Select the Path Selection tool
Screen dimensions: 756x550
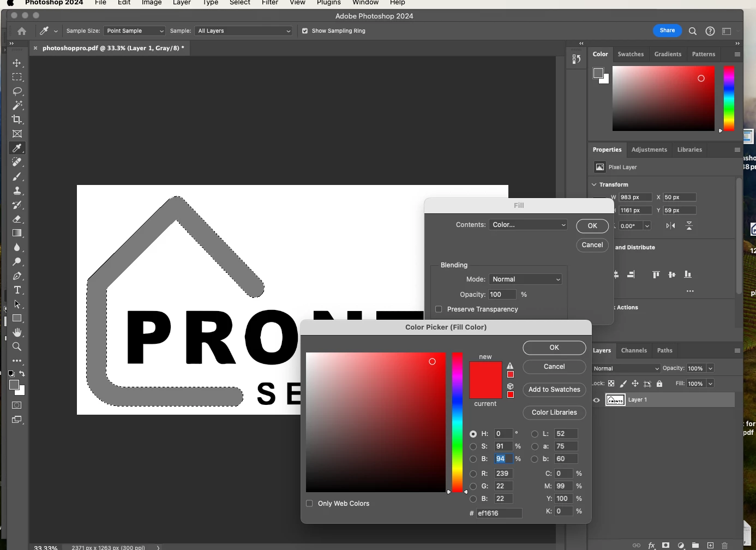coord(17,304)
